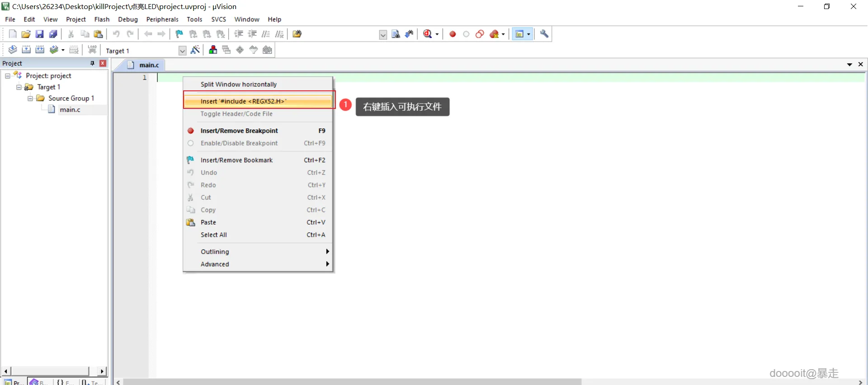Expand the Outlining submenu
The height and width of the screenshot is (385, 868).
click(258, 252)
